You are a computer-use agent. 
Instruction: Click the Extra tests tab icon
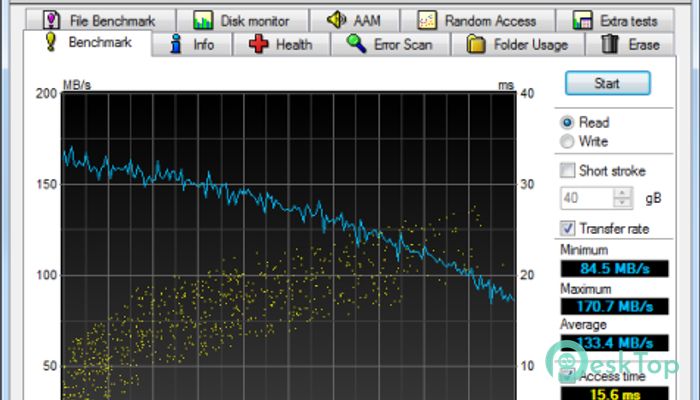[x=582, y=21]
